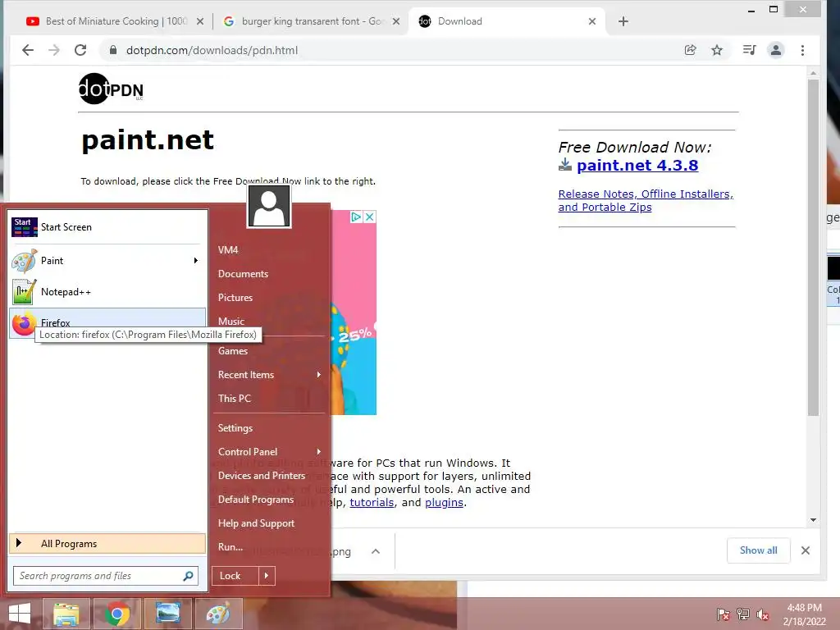Click Show all downloads
Viewport: 840px width, 630px height.
tap(758, 550)
